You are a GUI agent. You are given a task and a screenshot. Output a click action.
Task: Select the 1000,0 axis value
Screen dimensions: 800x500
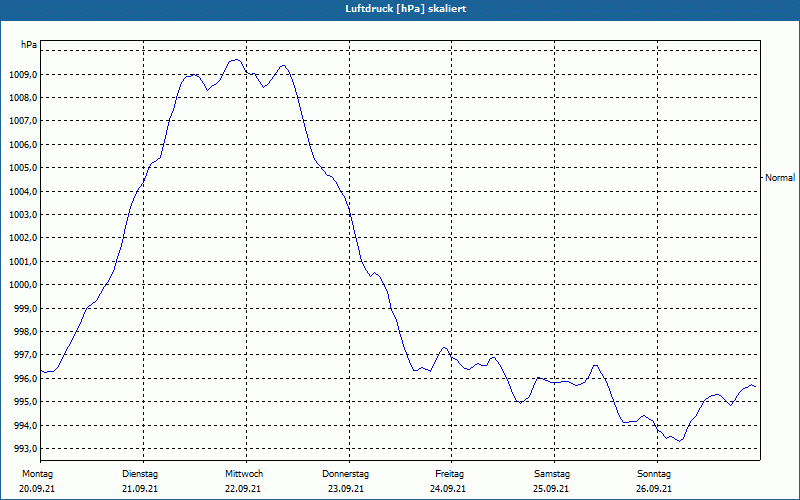[23, 285]
